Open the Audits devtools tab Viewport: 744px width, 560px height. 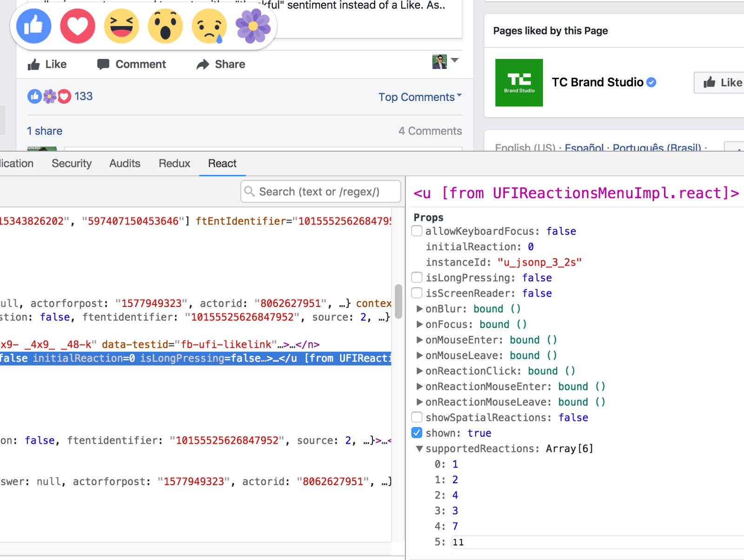(x=125, y=164)
